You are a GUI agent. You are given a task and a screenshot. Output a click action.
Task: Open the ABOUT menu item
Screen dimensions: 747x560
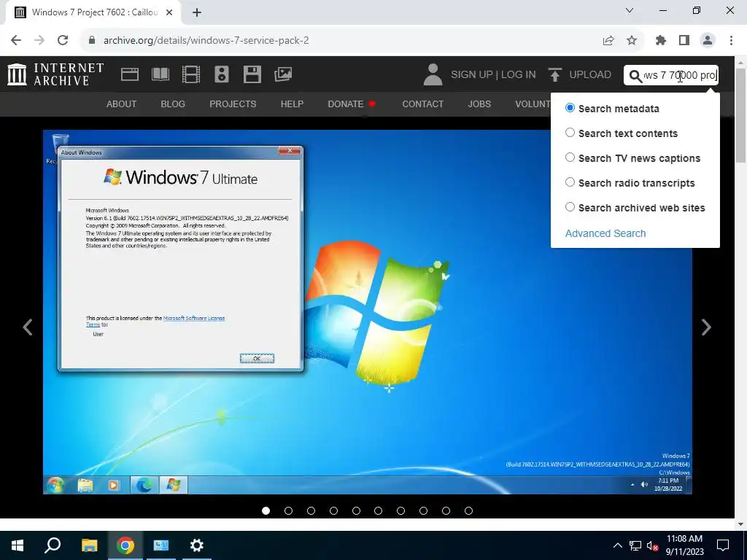[122, 104]
